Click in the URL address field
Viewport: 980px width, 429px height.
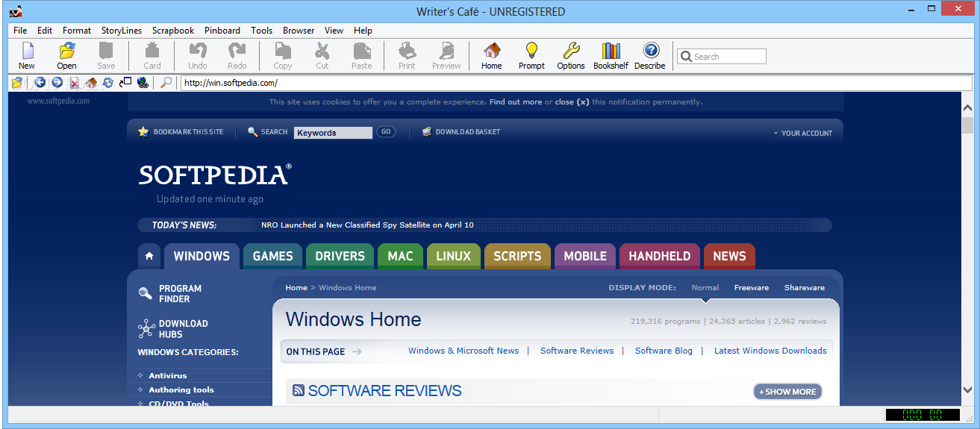click(576, 84)
